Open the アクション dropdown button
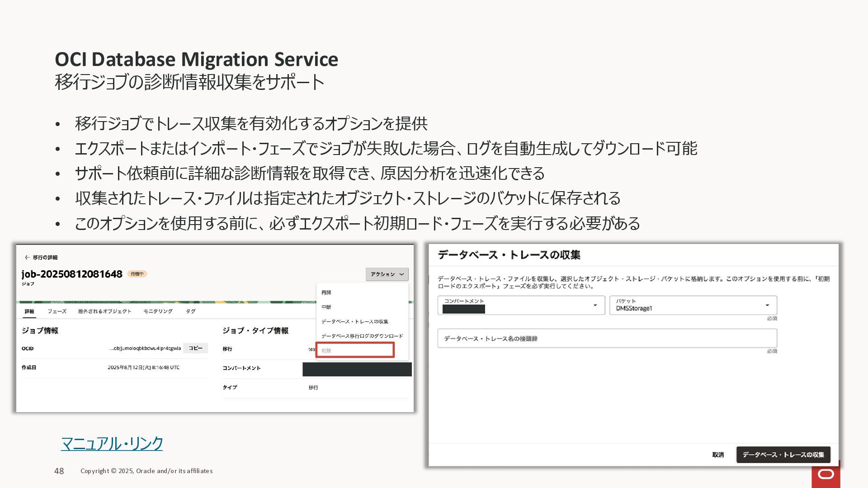The height and width of the screenshot is (488, 868). 387,274
